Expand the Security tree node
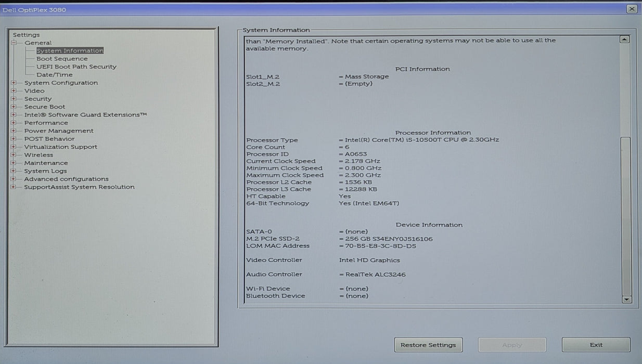This screenshot has height=364, width=642. [x=14, y=99]
